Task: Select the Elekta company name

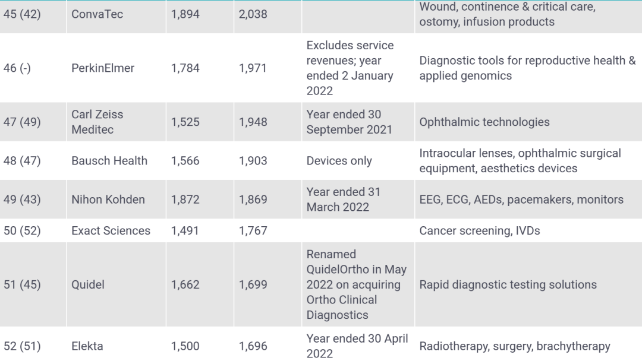Action: click(x=87, y=346)
